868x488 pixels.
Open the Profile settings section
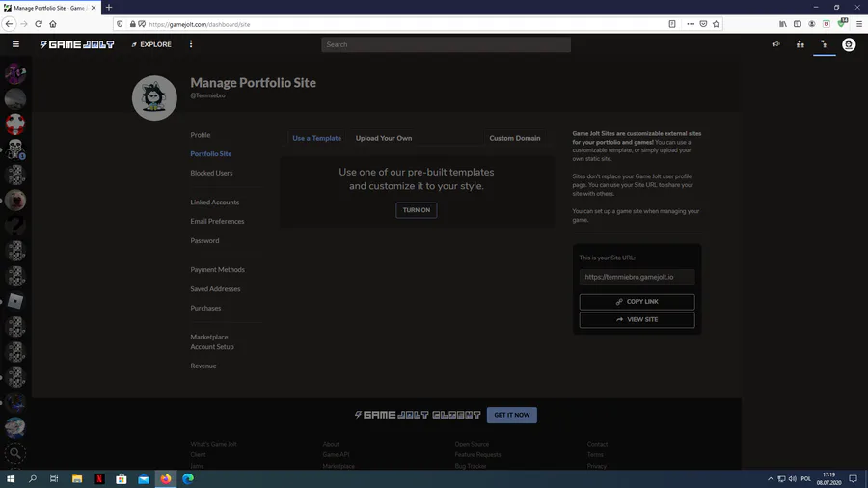point(201,135)
